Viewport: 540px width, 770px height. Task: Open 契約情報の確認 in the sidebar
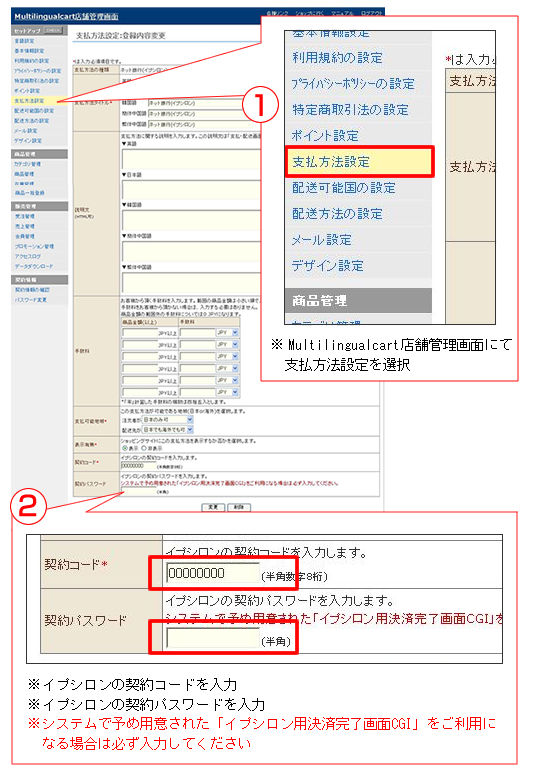(32, 290)
